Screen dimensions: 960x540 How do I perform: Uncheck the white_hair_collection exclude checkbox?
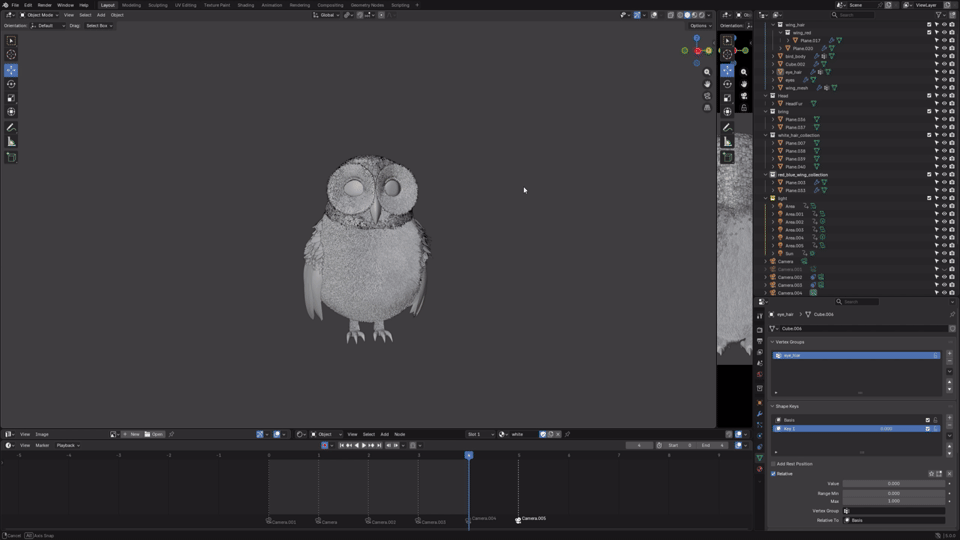tap(929, 135)
